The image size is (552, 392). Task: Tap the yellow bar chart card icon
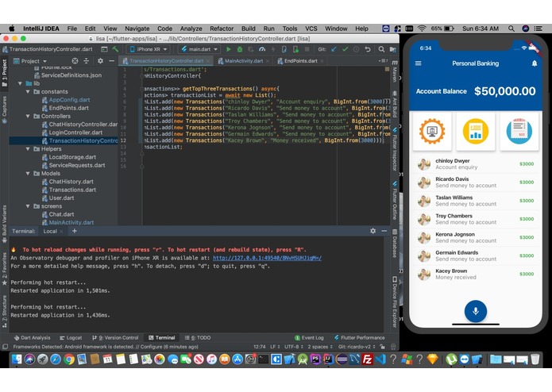[x=476, y=131]
